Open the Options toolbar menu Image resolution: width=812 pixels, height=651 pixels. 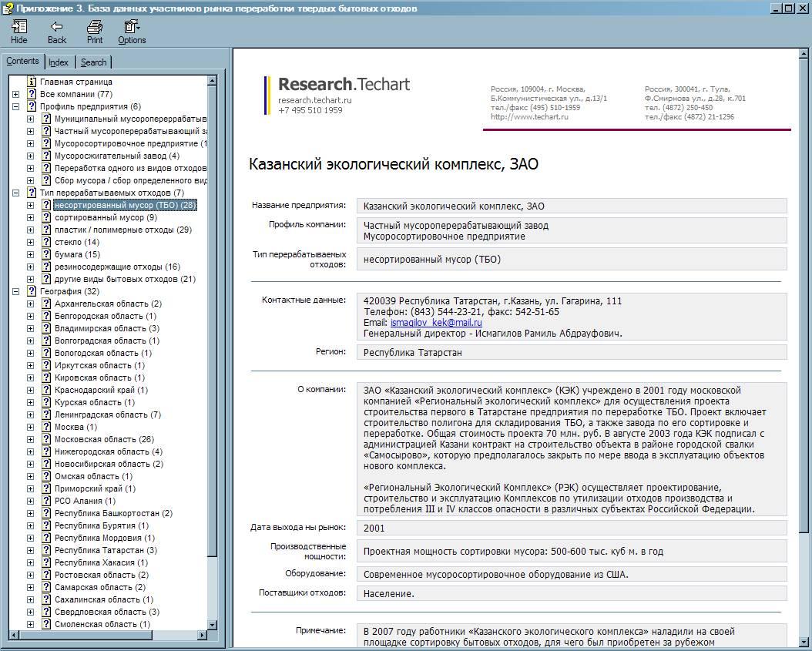click(x=132, y=32)
